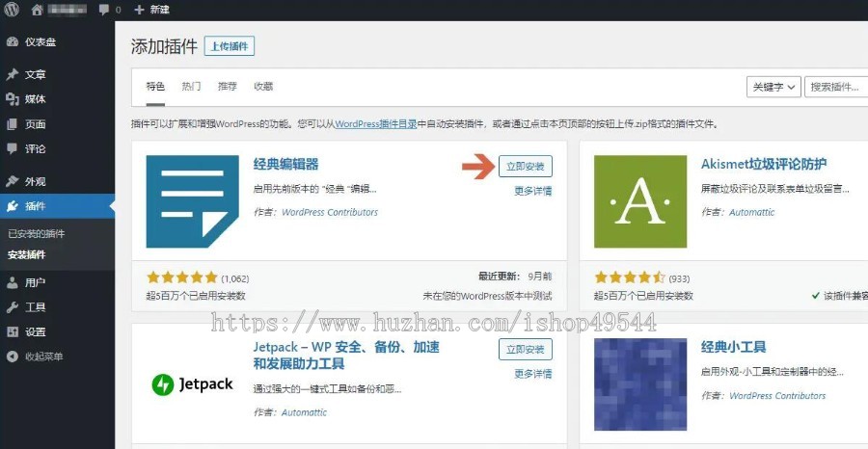Image resolution: width=868 pixels, height=449 pixels.
Task: Click the 页面 pages icon
Action: click(13, 124)
